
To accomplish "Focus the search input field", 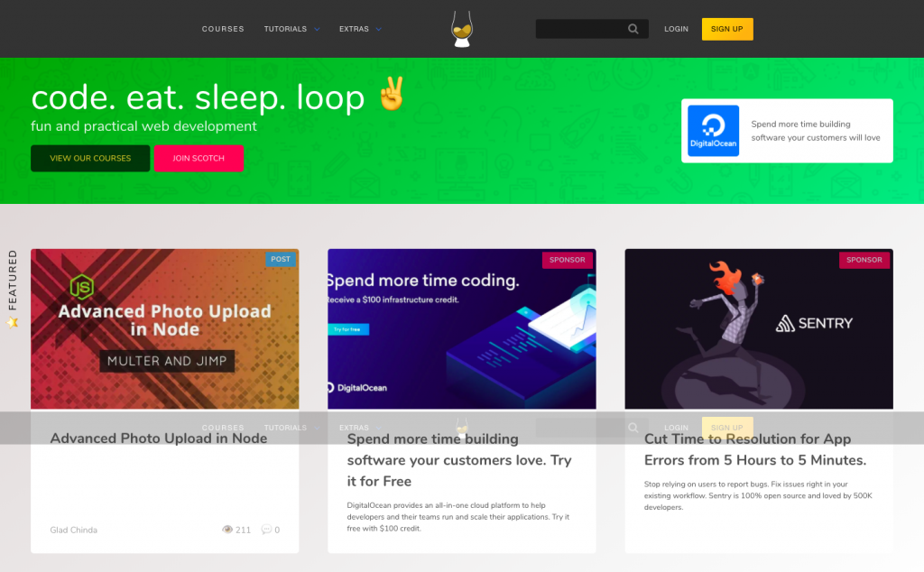I will point(581,29).
